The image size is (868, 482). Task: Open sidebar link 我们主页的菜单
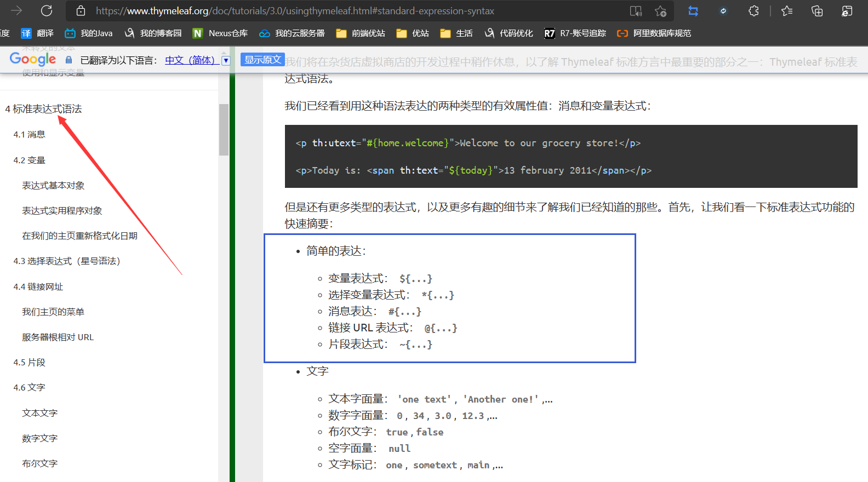pos(53,312)
